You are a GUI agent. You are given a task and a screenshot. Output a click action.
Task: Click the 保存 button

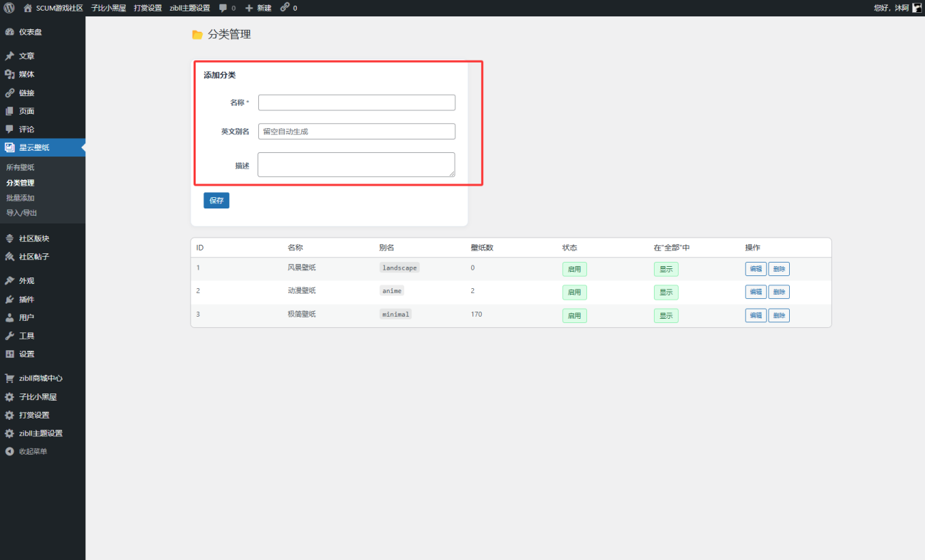[x=216, y=201]
